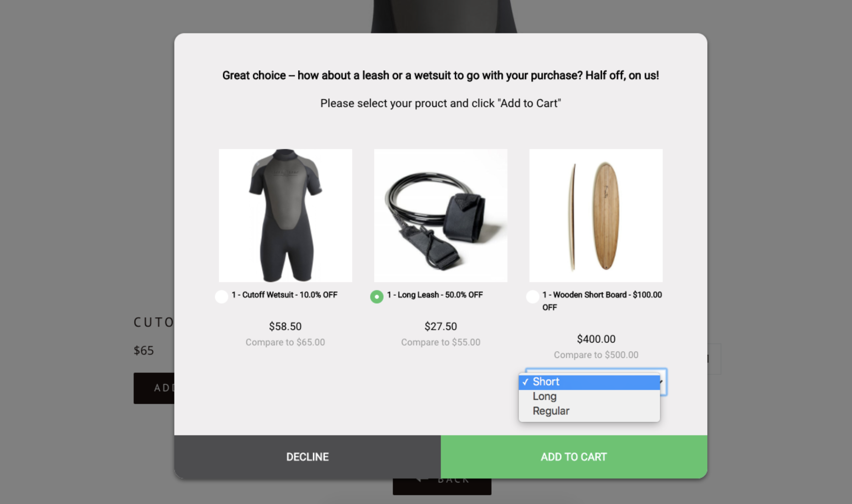Click the Cutoff Wetsuit 10.0% OFF label
The image size is (852, 504).
coord(284,295)
